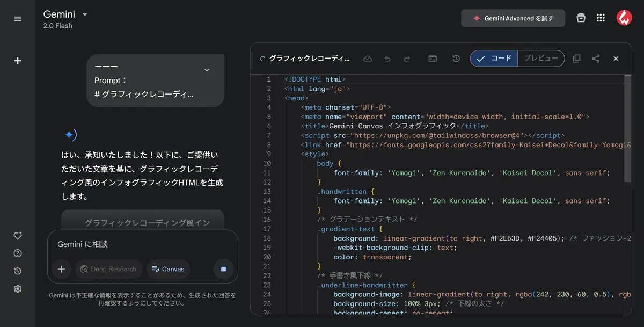Toggle the Canvas chip in prompt box
Viewport: 644px width, 327px height.
pyautogui.click(x=169, y=269)
